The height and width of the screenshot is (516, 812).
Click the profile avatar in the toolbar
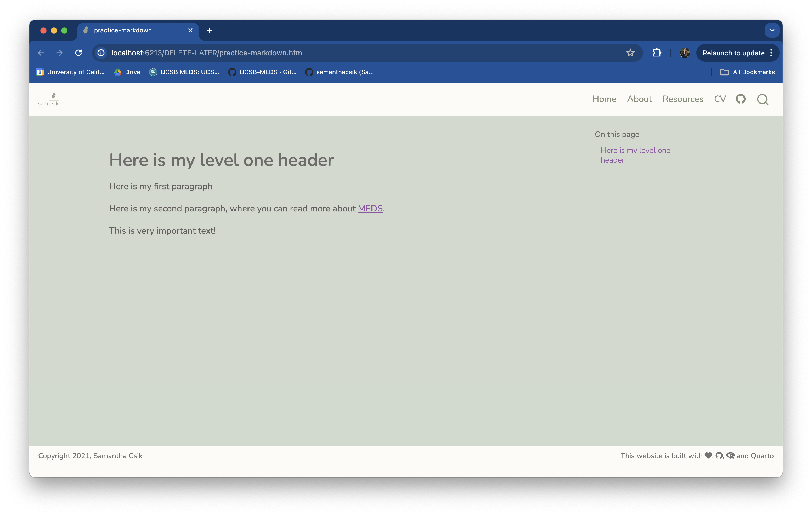click(684, 53)
